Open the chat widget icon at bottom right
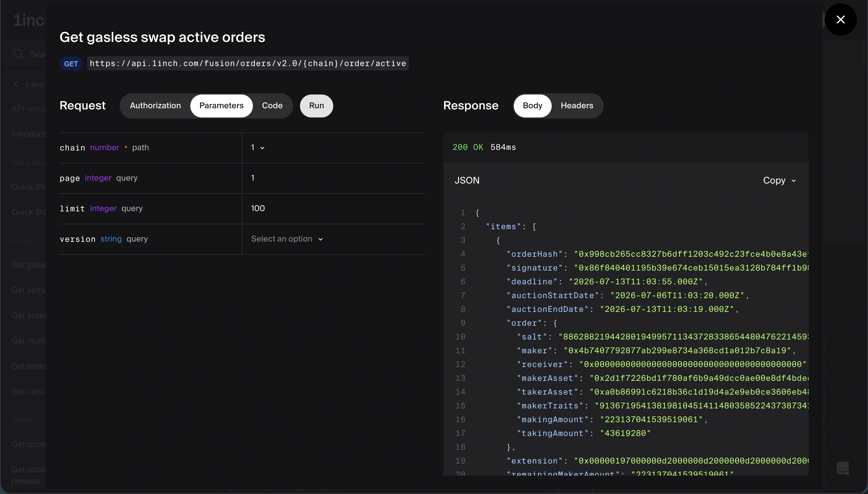The image size is (868, 494). pos(842,468)
